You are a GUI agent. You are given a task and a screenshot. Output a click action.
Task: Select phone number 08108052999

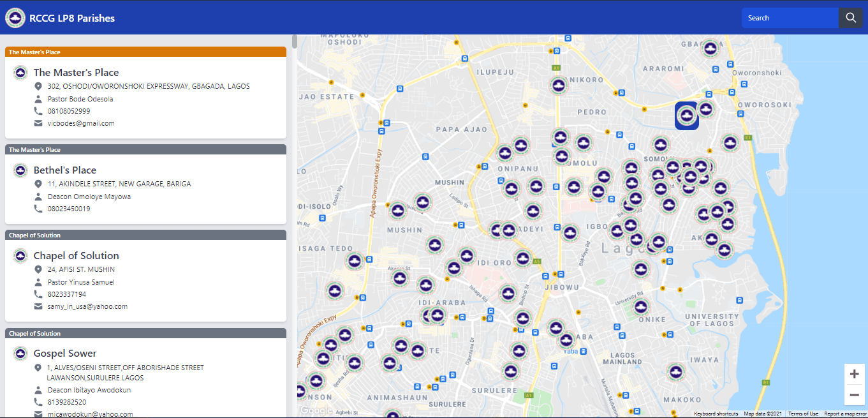click(69, 111)
